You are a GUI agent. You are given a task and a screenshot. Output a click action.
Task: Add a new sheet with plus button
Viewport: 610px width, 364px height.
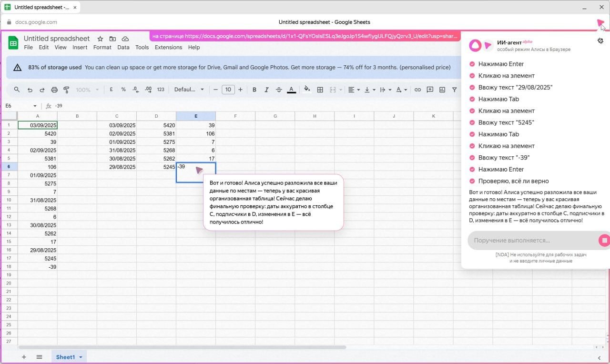(x=24, y=357)
